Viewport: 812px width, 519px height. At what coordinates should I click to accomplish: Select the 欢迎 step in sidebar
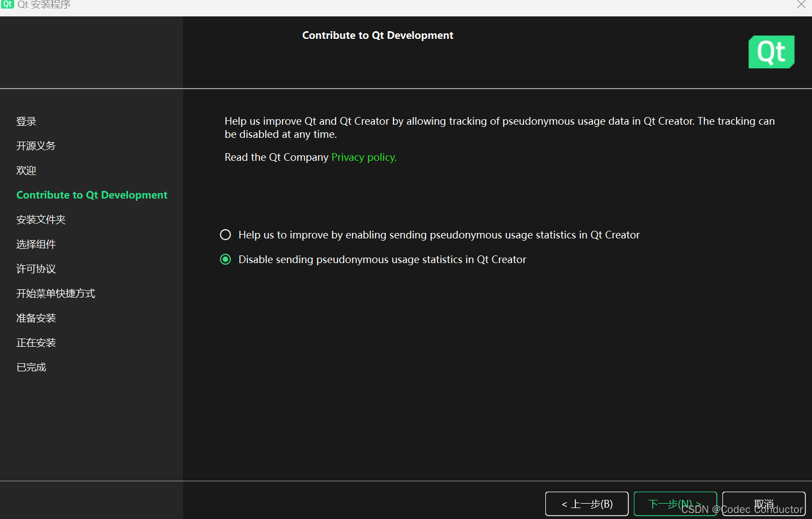coord(26,171)
